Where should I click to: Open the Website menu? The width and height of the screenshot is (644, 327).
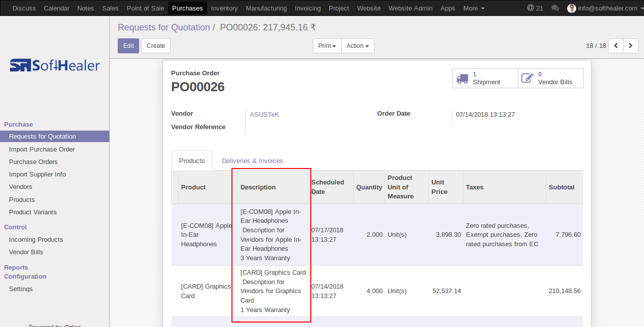(x=369, y=8)
